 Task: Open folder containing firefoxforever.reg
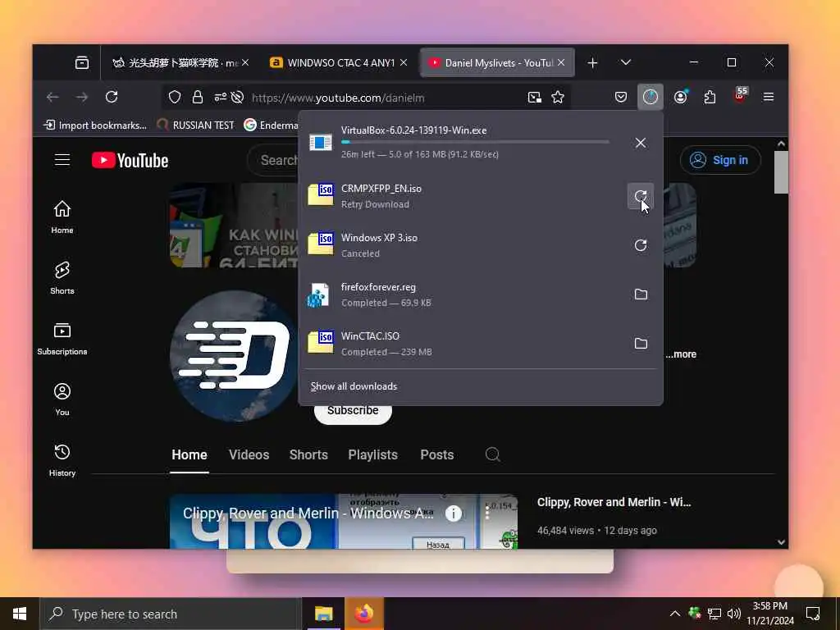click(640, 294)
